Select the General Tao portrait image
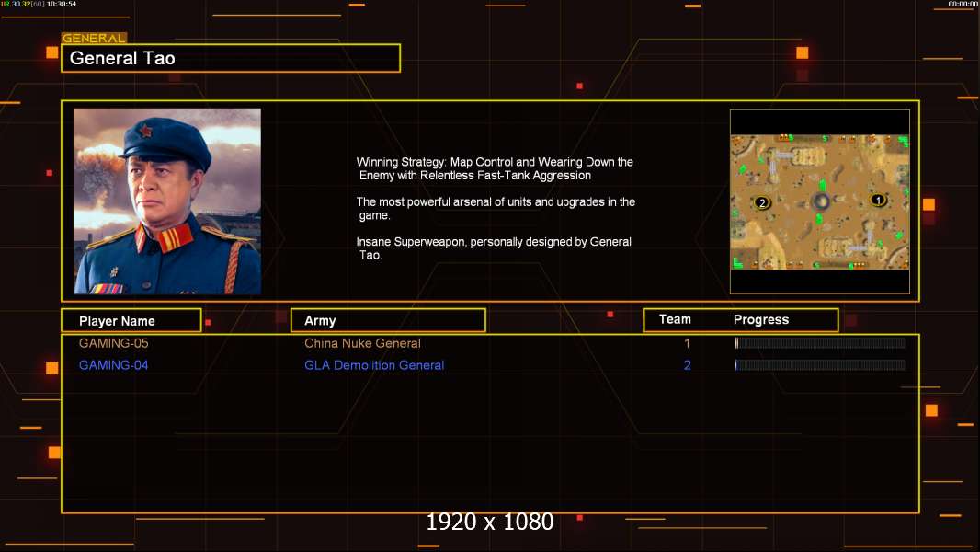 [167, 201]
